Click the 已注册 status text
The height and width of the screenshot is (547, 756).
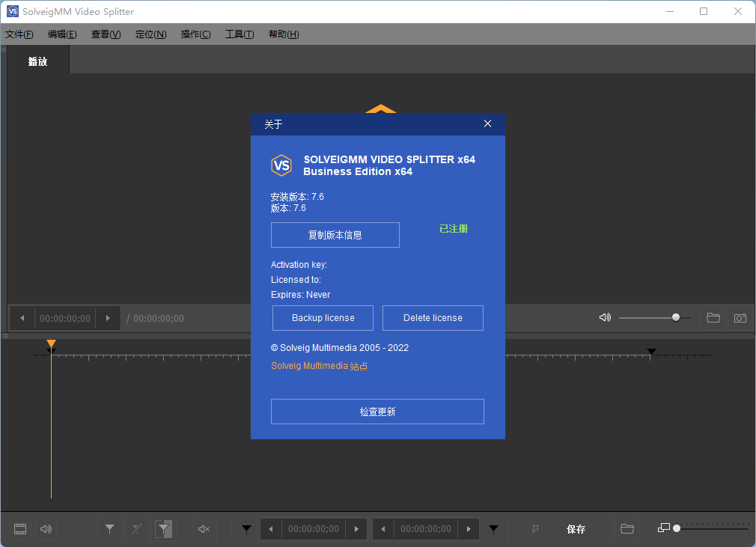tap(454, 228)
